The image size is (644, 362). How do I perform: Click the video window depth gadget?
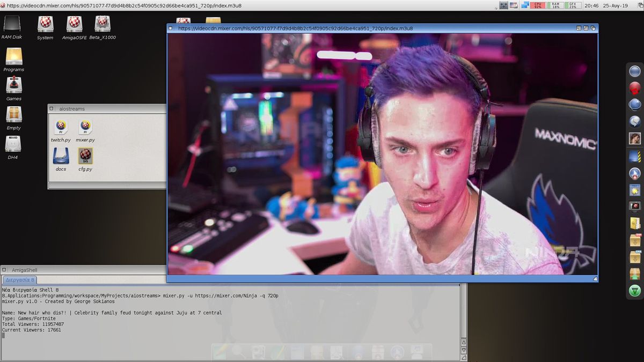[x=594, y=28]
